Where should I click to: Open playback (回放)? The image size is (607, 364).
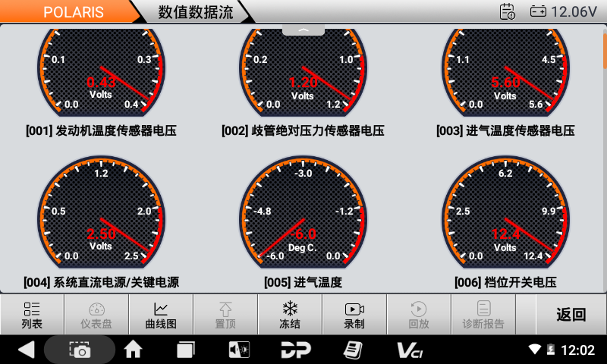coord(419,315)
